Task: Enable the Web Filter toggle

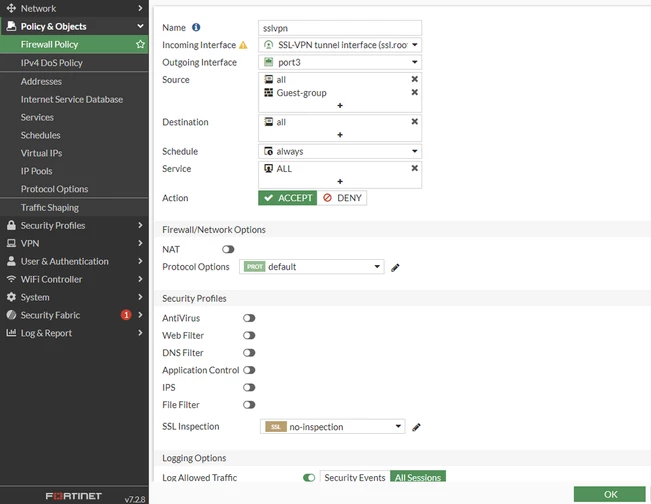Action: (x=249, y=335)
